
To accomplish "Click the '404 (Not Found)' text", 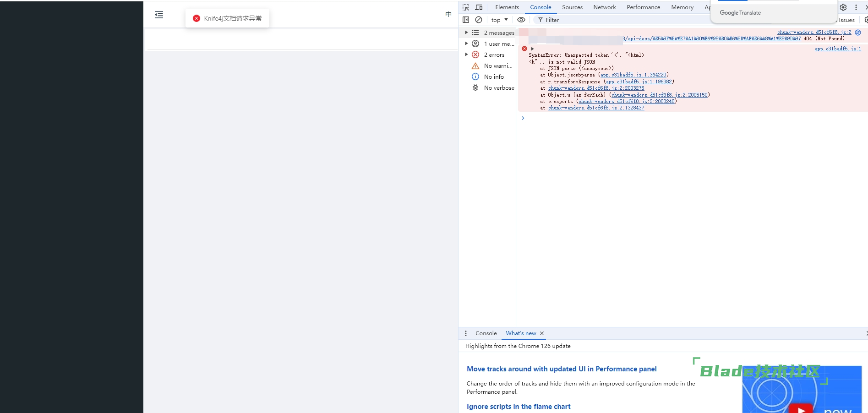I will pyautogui.click(x=824, y=38).
